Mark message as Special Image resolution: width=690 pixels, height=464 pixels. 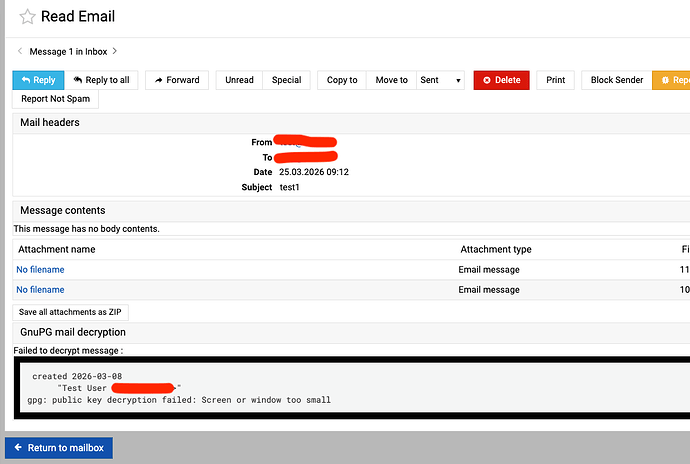(x=286, y=80)
